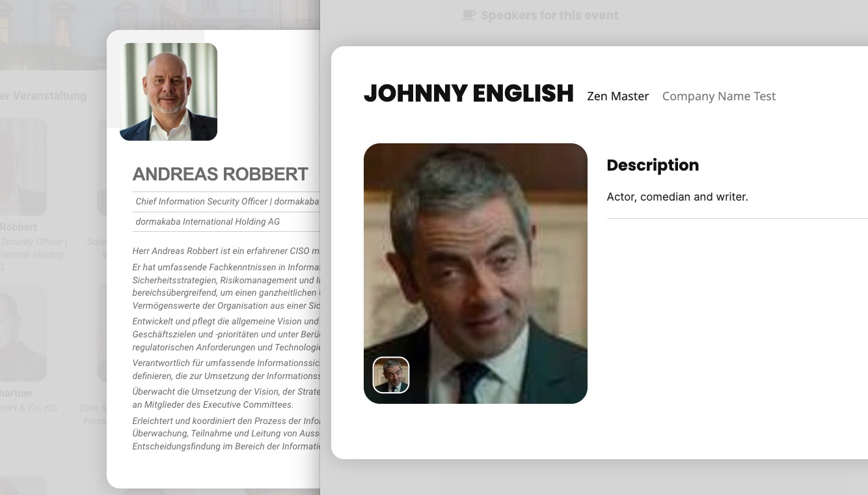Click the coffee cup icon beside Speakers heading
Viewport: 868px width, 495px height.
pyautogui.click(x=468, y=15)
